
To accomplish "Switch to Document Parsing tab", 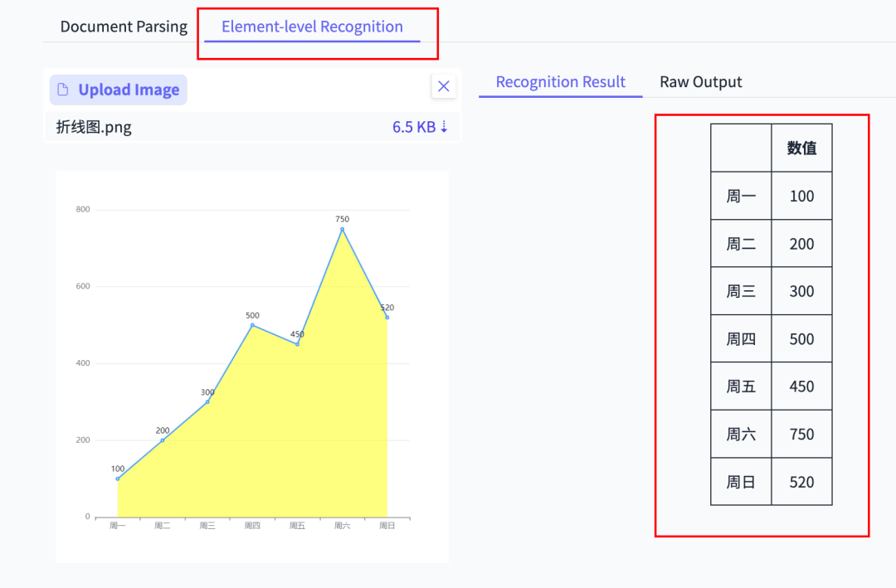I will [124, 27].
